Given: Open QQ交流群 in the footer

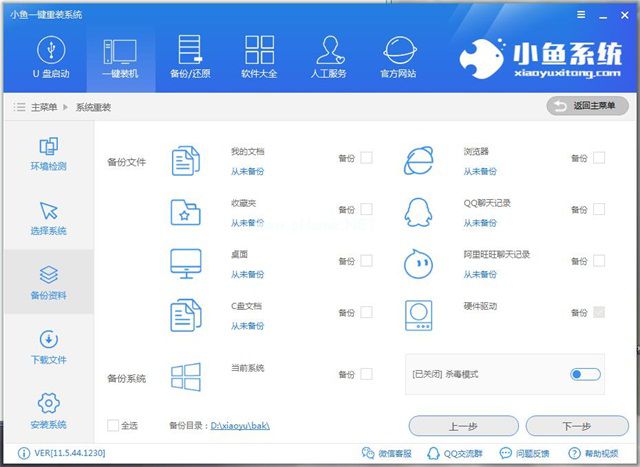Looking at the screenshot, I should [455, 453].
